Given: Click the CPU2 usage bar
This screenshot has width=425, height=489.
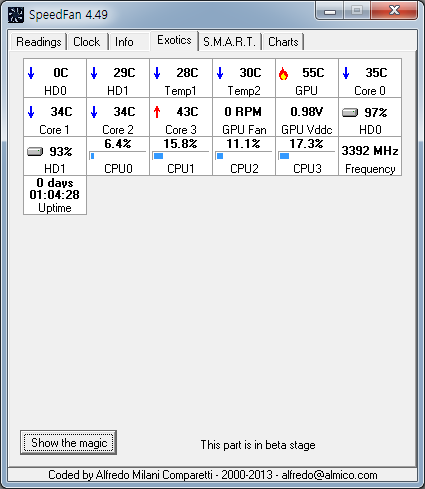Looking at the screenshot, I should click(244, 156).
